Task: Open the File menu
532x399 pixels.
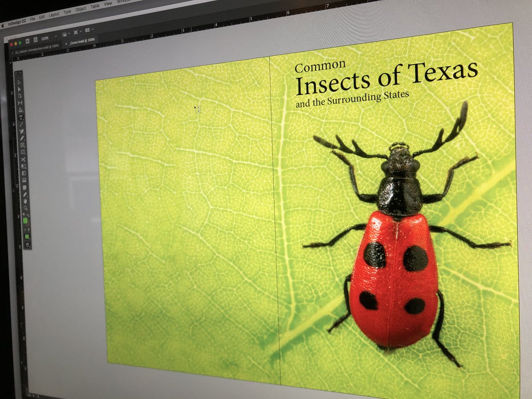Action: pyautogui.click(x=32, y=20)
